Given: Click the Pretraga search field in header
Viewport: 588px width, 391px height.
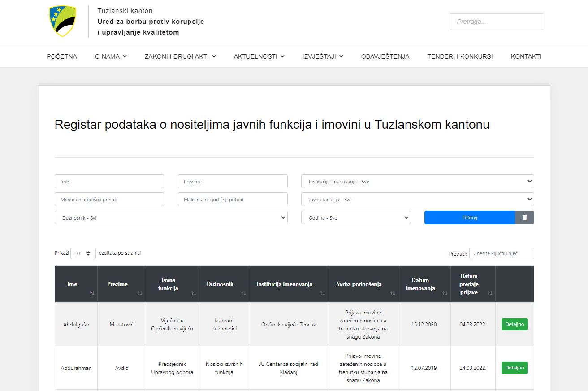Looking at the screenshot, I should (496, 22).
